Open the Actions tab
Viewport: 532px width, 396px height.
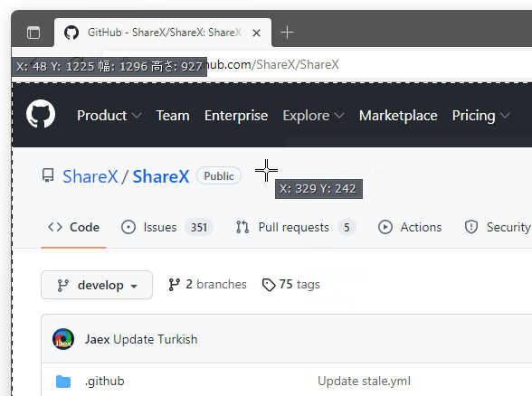[x=410, y=227]
